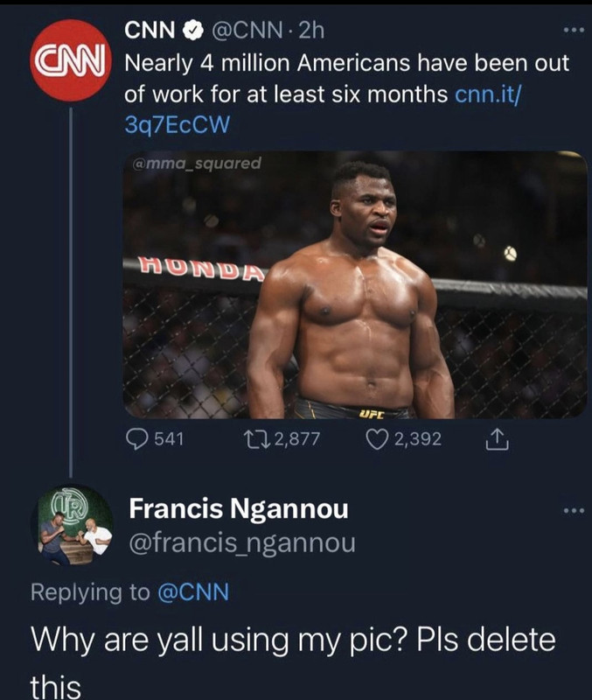This screenshot has height=700, width=592.
Task: Click CNN's verified checkmark badge
Action: coord(190,31)
